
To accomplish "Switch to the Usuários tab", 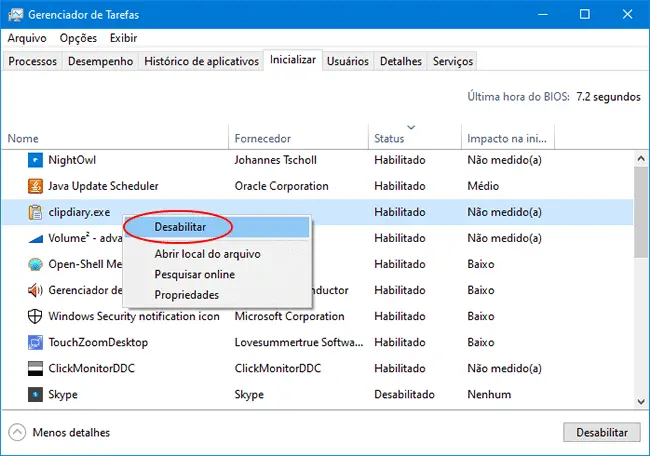I will (x=347, y=61).
